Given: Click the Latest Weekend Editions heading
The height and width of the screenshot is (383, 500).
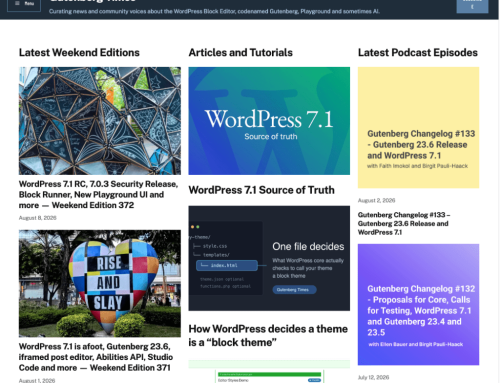Looking at the screenshot, I should [x=79, y=53].
